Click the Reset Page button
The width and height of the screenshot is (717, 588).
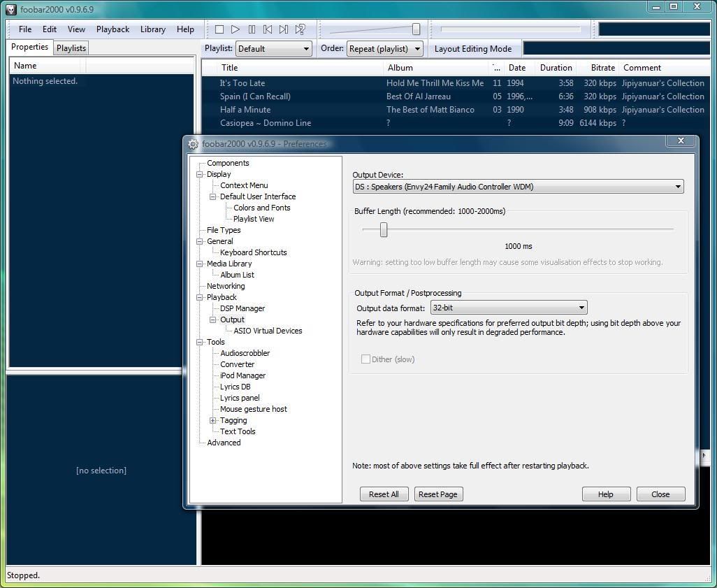437,494
